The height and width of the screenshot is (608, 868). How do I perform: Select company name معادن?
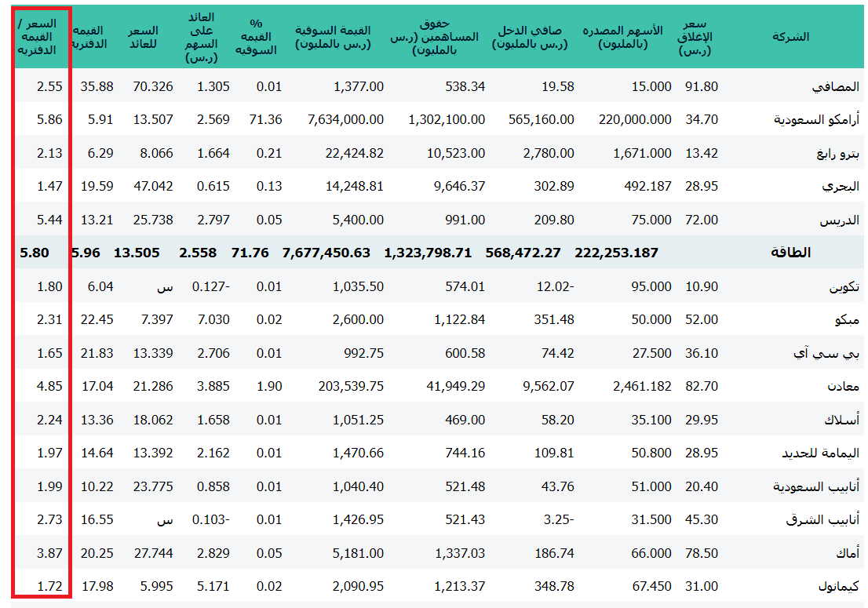pos(843,386)
